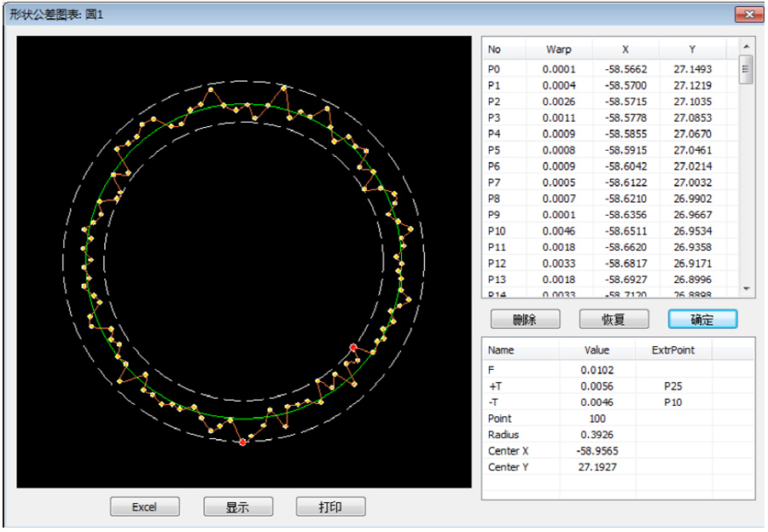Image resolution: width=768 pixels, height=532 pixels.
Task: Click the 恢复 restore button
Action: point(614,319)
